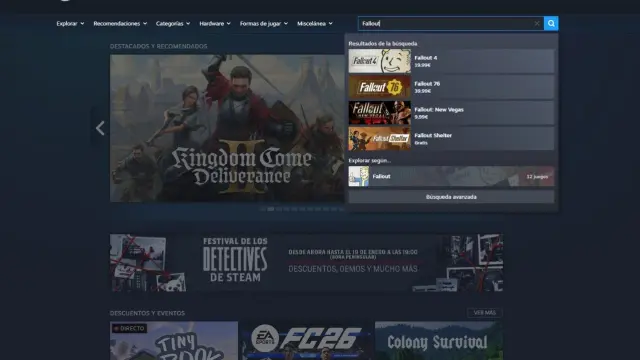
Task: Expand the Categorías menu
Action: [173, 24]
